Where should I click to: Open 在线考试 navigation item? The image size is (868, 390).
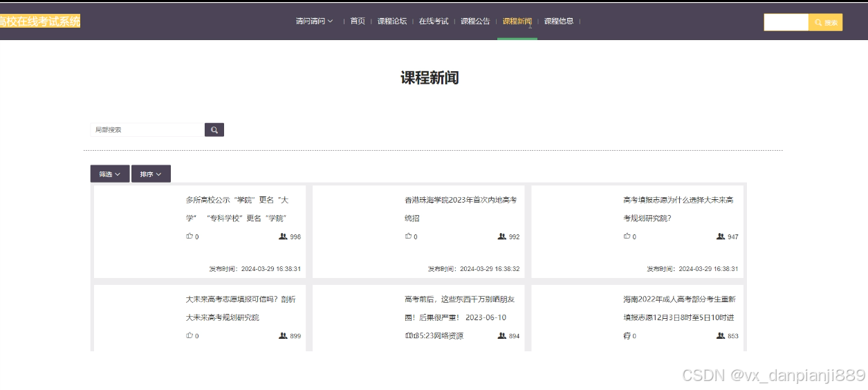coord(434,21)
